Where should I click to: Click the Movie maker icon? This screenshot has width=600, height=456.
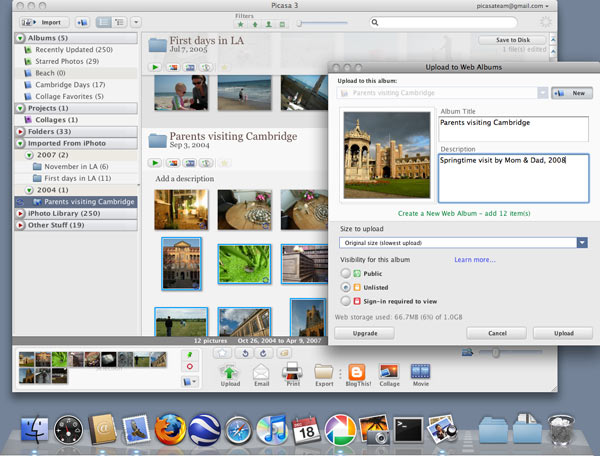coord(420,374)
